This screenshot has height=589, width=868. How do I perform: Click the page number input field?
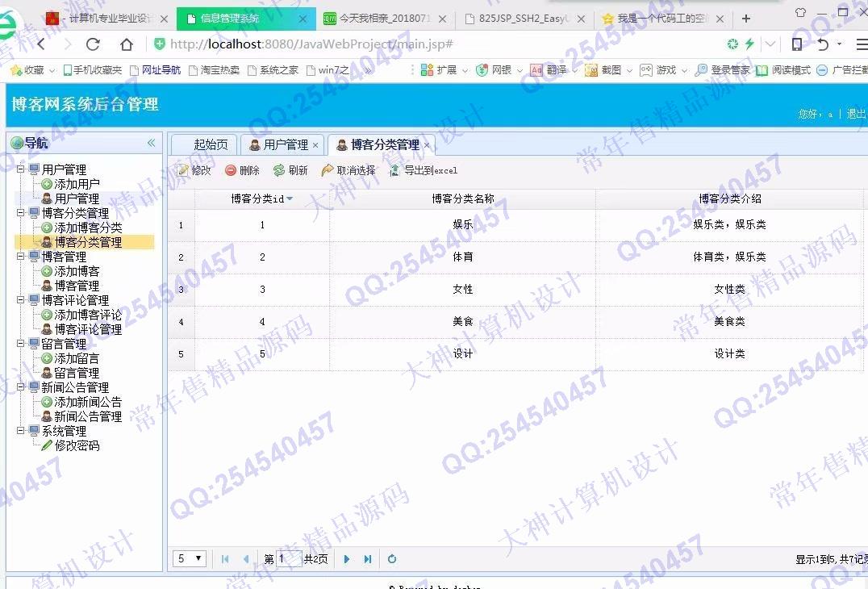click(x=289, y=558)
